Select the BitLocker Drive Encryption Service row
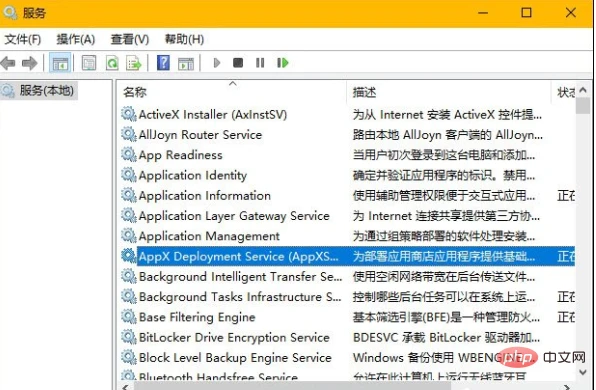This screenshot has width=596, height=390. pyautogui.click(x=348, y=337)
